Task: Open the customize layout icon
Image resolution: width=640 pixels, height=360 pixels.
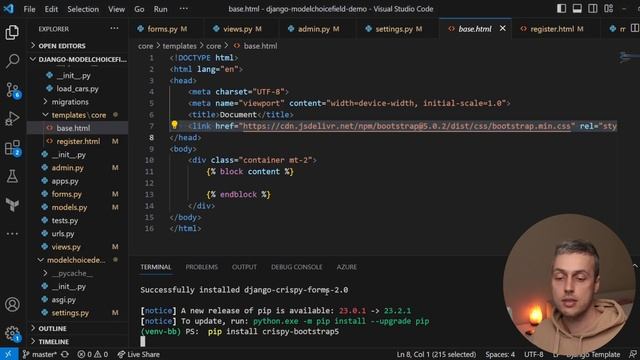Action: click(x=609, y=9)
